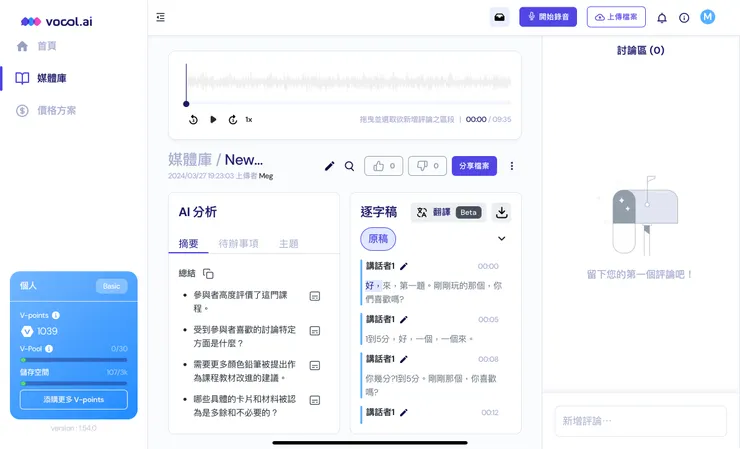Click the thumbs up like button
The width and height of the screenshot is (740, 449).
pos(384,166)
